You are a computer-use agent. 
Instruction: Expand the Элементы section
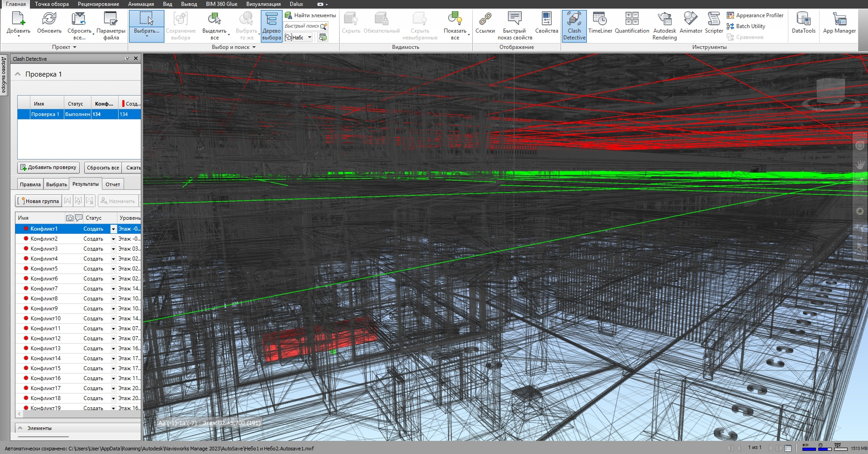(20, 428)
